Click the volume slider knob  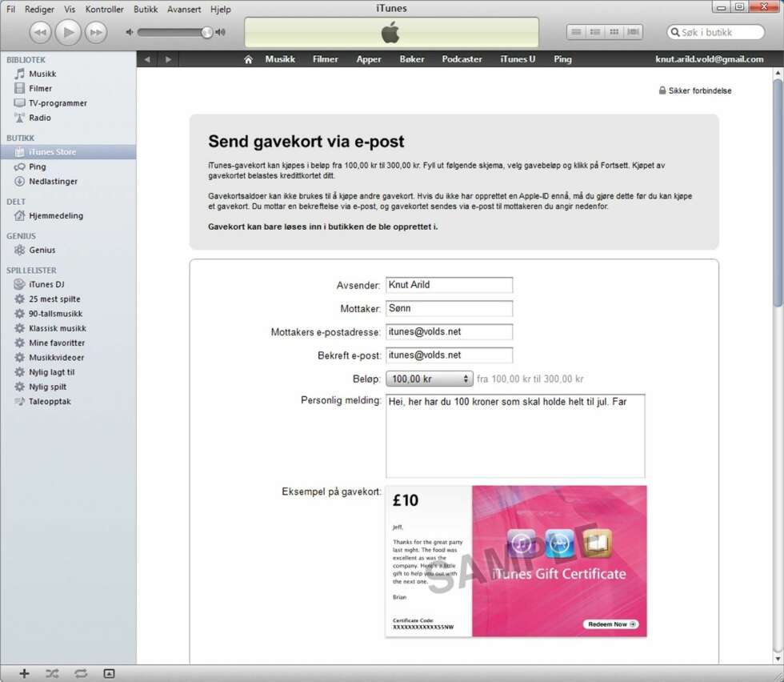point(206,33)
